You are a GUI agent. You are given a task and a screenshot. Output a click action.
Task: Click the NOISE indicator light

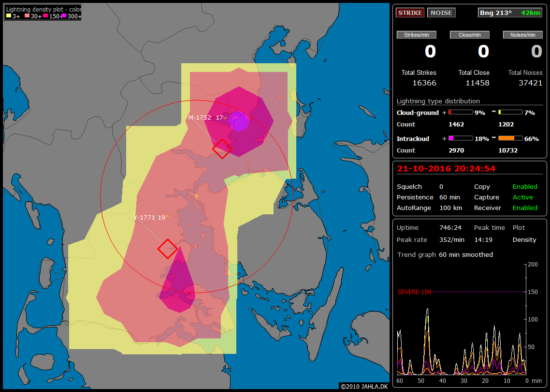click(x=441, y=13)
